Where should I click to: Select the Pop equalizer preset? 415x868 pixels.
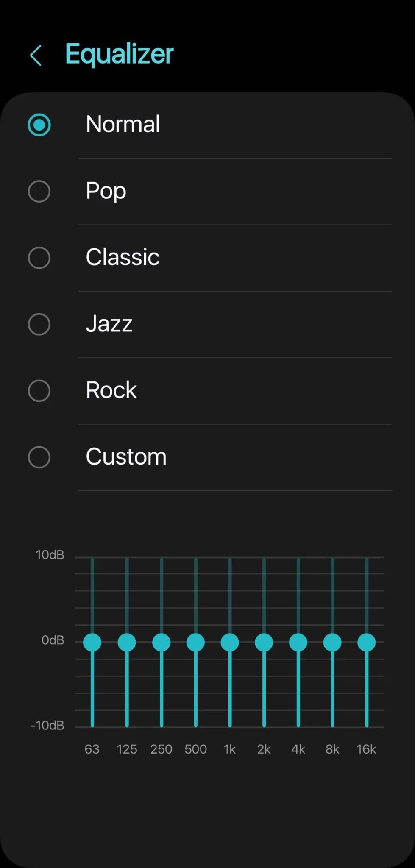(39, 192)
